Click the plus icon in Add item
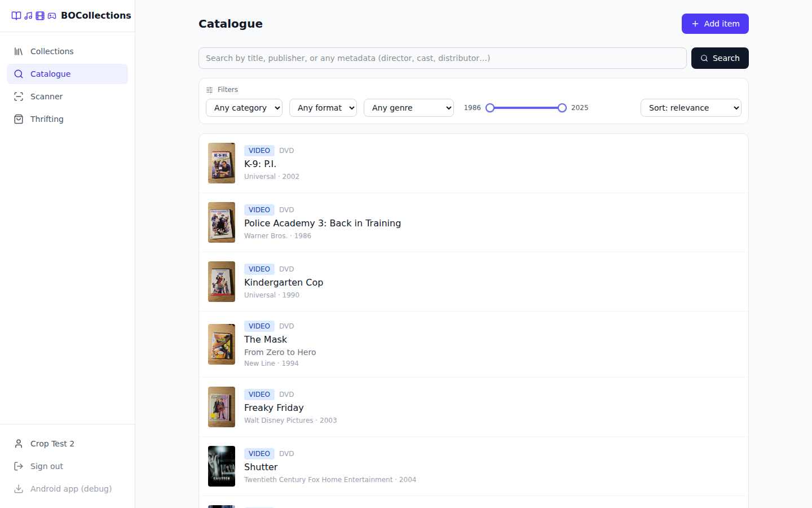Image resolution: width=812 pixels, height=508 pixels. [x=695, y=24]
